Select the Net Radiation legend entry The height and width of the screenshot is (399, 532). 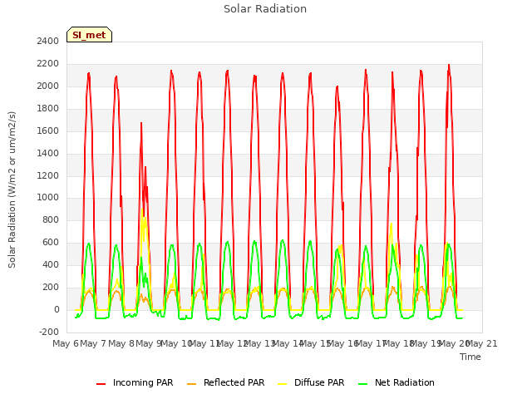(x=397, y=382)
